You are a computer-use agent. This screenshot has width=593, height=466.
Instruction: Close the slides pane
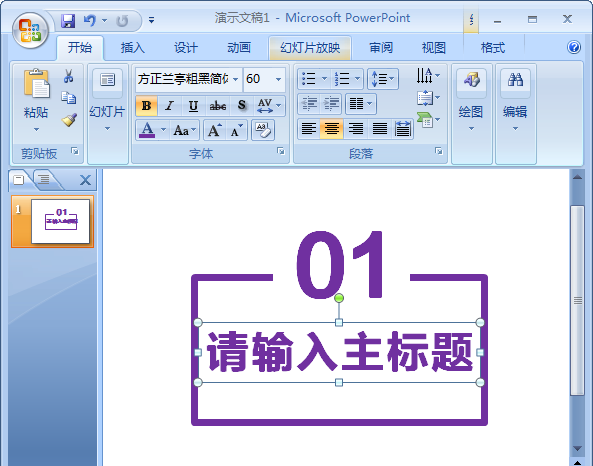tap(85, 180)
